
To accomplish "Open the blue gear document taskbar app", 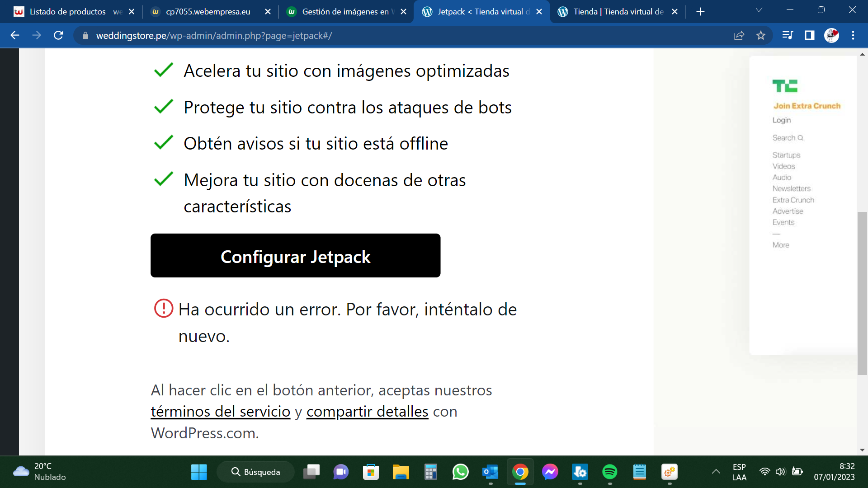I will tap(580, 472).
